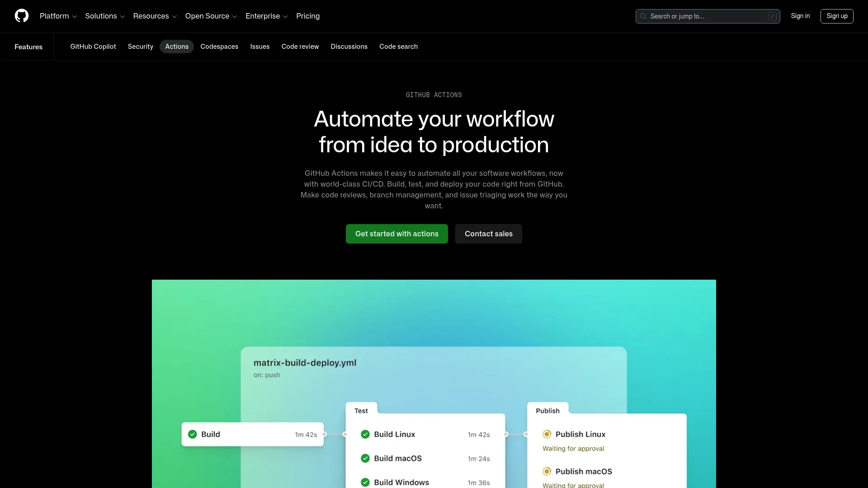Click the green check beside Build macOS
Screen dimensions: 868x488
click(365, 458)
